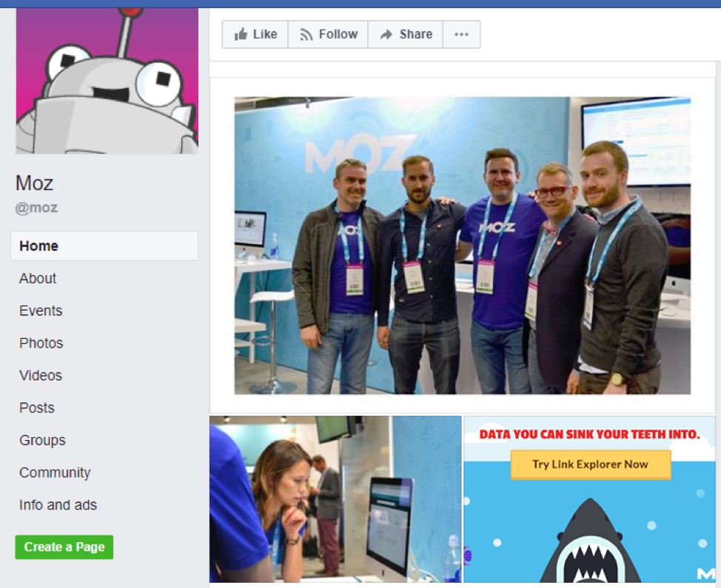The height and width of the screenshot is (588, 721).
Task: Go to the Events section
Action: [x=41, y=311]
